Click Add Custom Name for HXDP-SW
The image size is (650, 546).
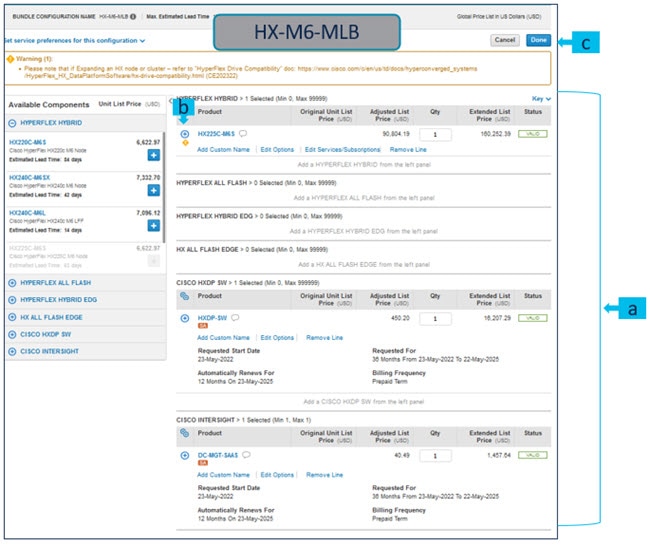pos(223,338)
